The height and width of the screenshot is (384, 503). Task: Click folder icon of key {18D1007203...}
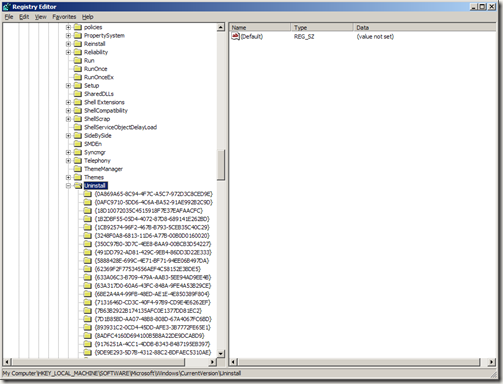click(x=87, y=211)
